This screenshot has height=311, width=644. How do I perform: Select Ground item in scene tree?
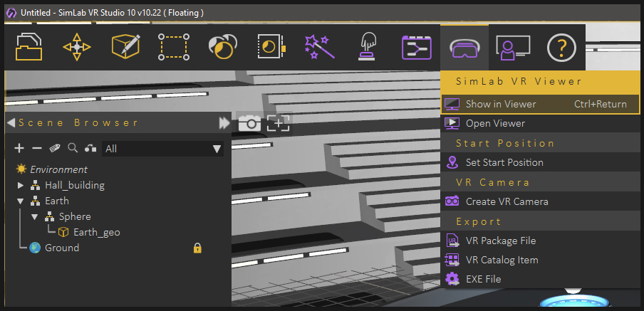click(62, 248)
